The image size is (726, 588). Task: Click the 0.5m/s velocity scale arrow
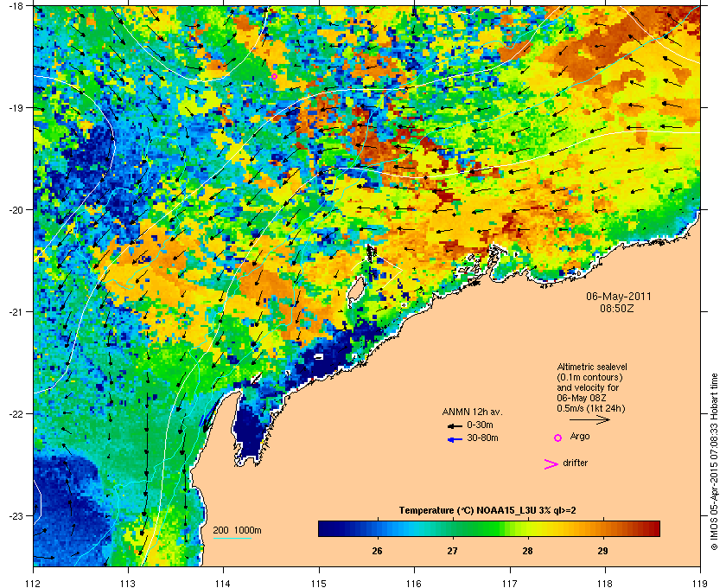pyautogui.click(x=589, y=420)
